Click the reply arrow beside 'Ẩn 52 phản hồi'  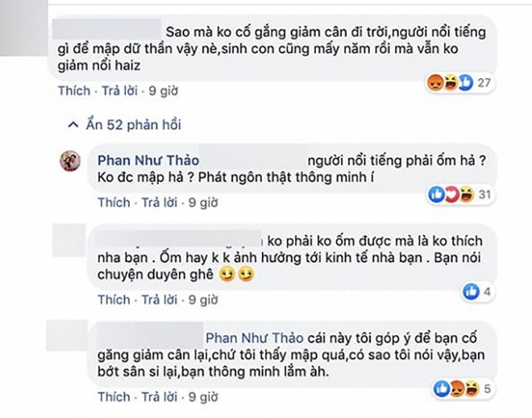[x=74, y=125]
